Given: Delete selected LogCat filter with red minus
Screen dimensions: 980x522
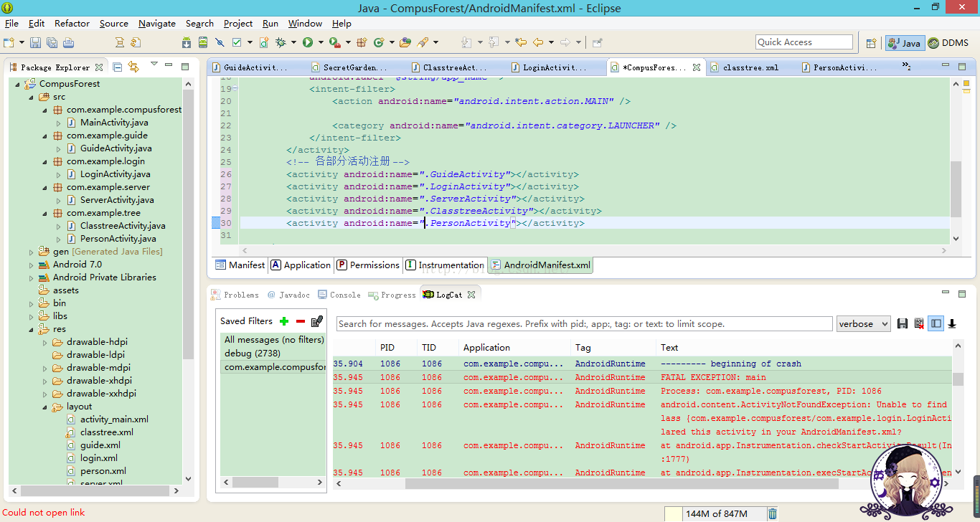Looking at the screenshot, I should [301, 321].
